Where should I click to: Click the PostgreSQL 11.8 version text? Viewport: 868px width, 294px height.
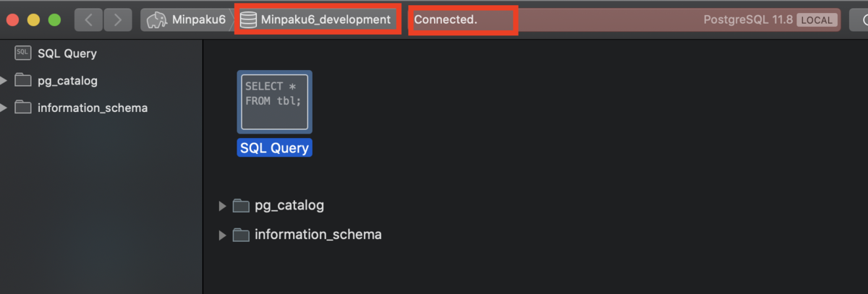[748, 20]
